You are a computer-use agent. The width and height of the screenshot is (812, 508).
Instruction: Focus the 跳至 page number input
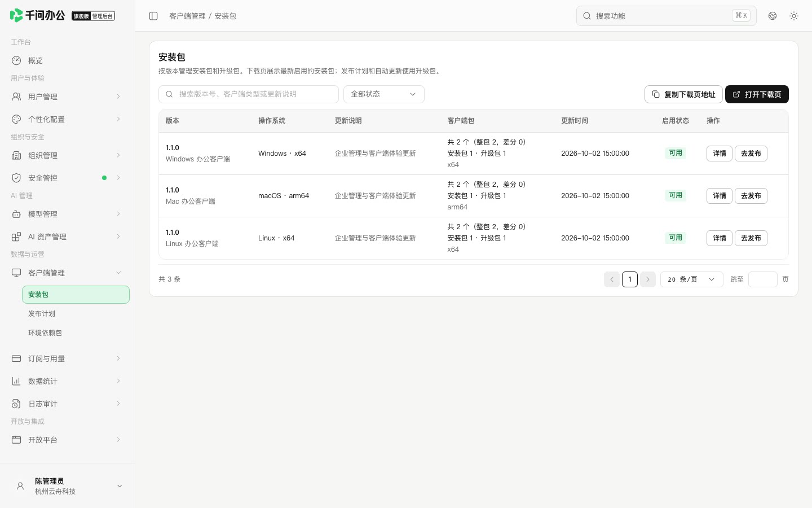pyautogui.click(x=763, y=279)
